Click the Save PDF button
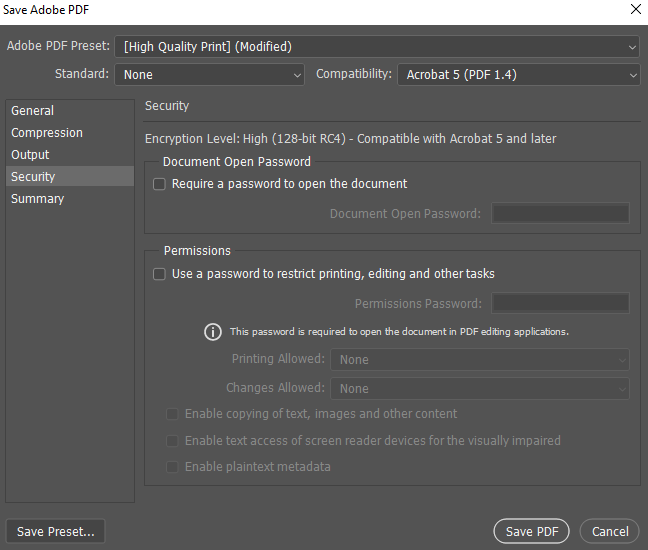 click(531, 531)
